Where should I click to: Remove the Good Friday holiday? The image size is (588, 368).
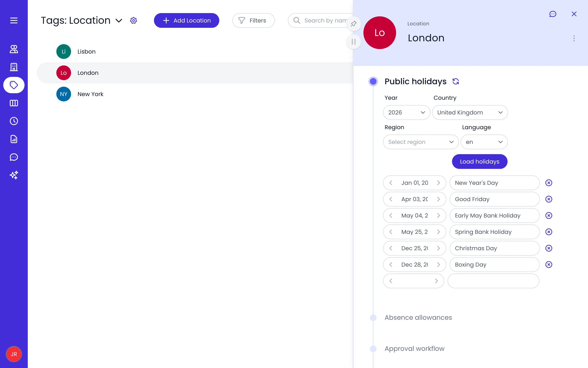[x=549, y=199]
